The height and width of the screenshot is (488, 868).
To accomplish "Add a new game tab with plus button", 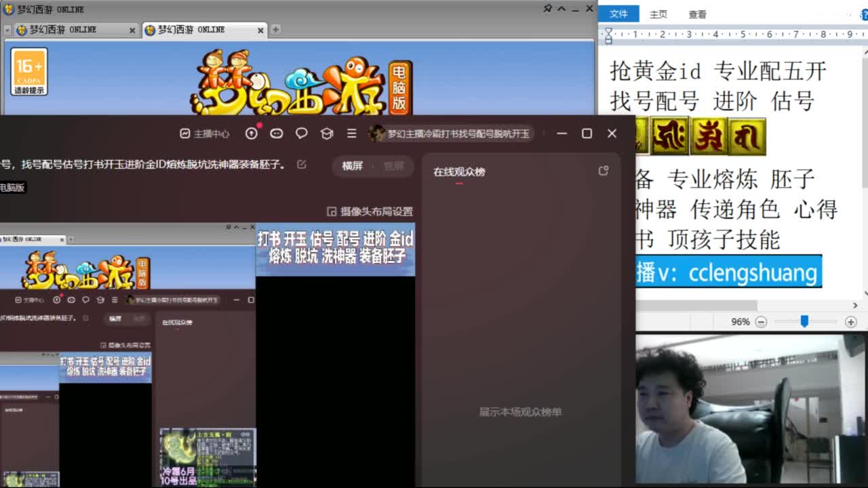I will coord(275,30).
